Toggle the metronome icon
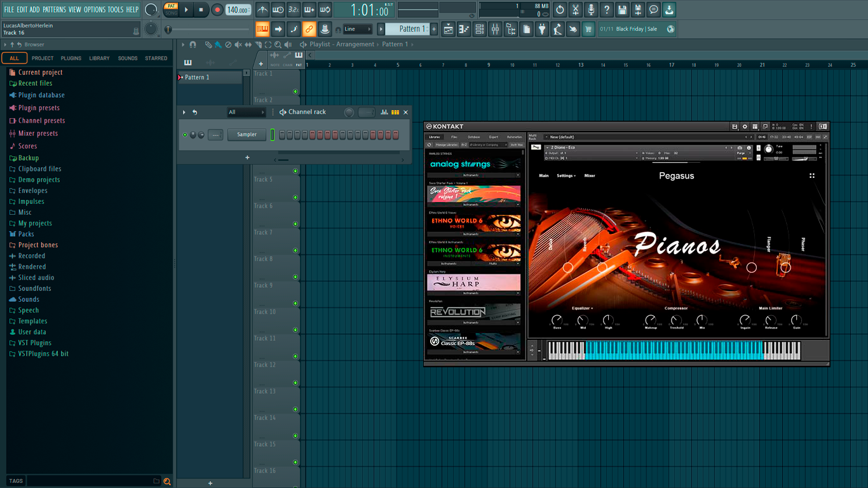Viewport: 868px width, 488px height. [x=262, y=10]
